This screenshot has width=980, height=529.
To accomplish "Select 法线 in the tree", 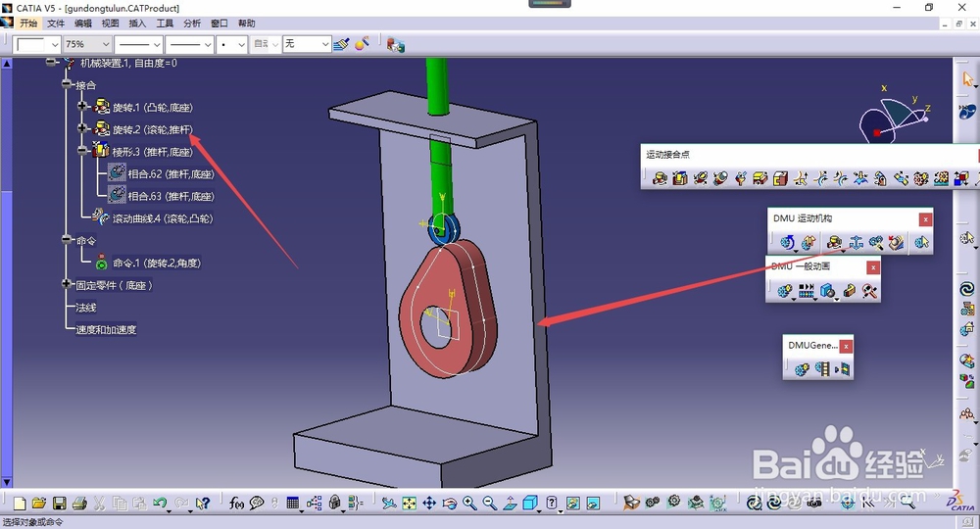I will point(85,308).
